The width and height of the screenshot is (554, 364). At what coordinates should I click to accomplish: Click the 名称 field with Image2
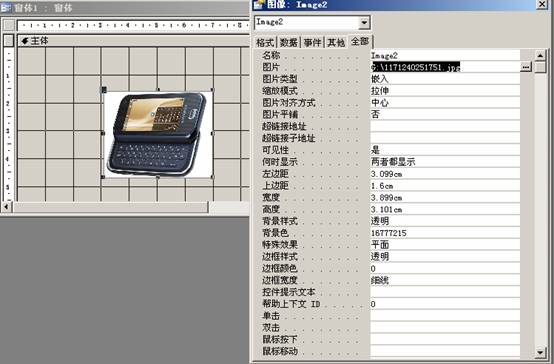click(x=445, y=55)
